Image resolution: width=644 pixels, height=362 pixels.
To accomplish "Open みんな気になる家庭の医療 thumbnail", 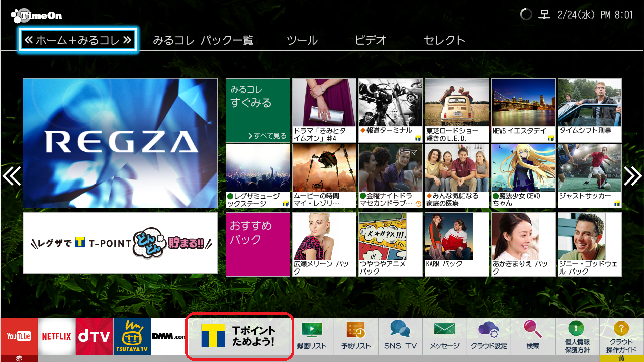I will [x=457, y=176].
